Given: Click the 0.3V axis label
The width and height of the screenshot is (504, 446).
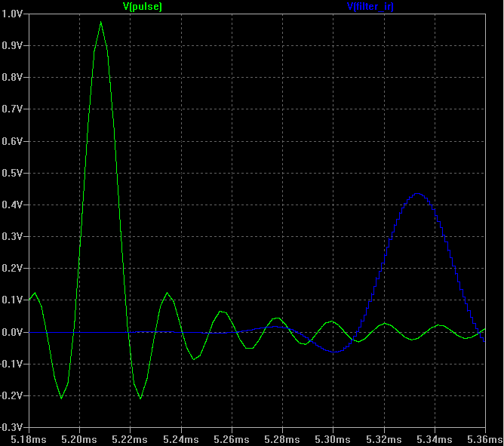Looking at the screenshot, I should click(x=12, y=237).
